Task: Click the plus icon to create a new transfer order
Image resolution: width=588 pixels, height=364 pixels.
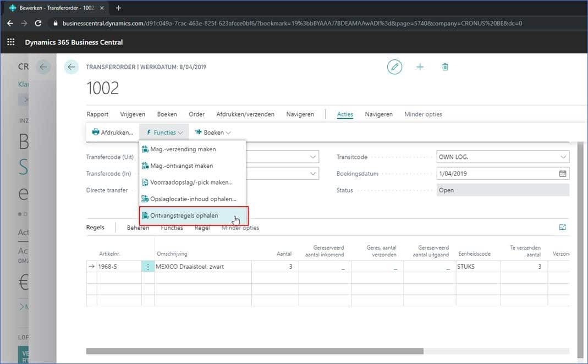Action: [420, 67]
